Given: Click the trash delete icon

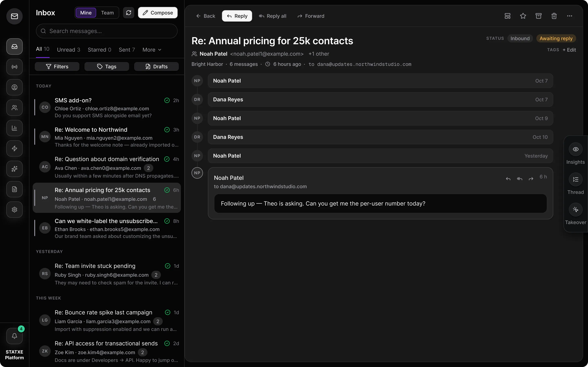Looking at the screenshot, I should coord(554,16).
